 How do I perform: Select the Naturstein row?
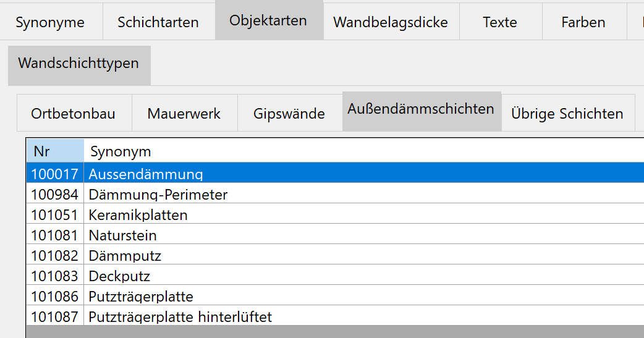pyautogui.click(x=335, y=234)
